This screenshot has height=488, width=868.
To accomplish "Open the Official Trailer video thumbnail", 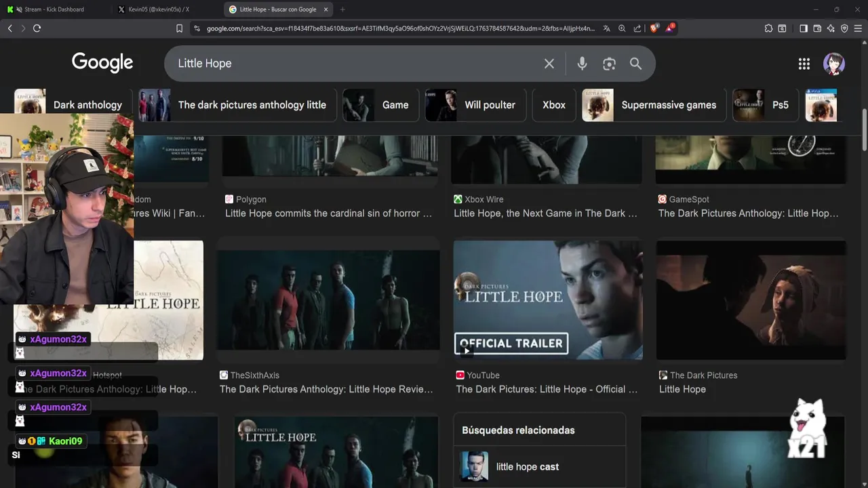I will pos(548,300).
